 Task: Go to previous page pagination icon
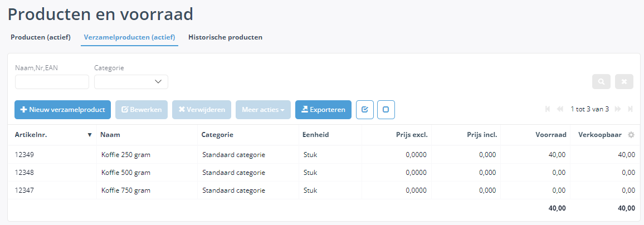(x=560, y=109)
